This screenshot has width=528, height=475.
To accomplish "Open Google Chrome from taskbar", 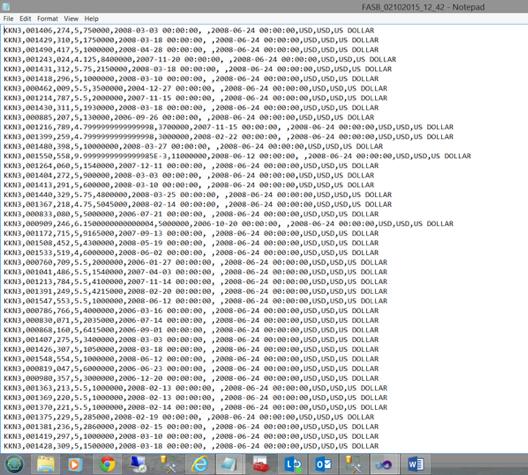I will point(107,465).
